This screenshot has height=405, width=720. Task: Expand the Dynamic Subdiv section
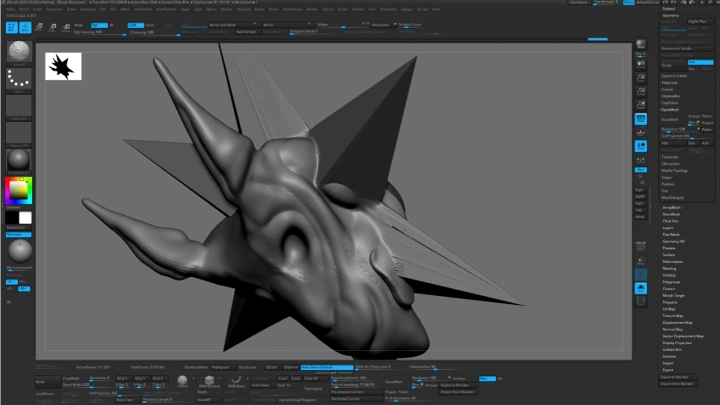tap(674, 76)
